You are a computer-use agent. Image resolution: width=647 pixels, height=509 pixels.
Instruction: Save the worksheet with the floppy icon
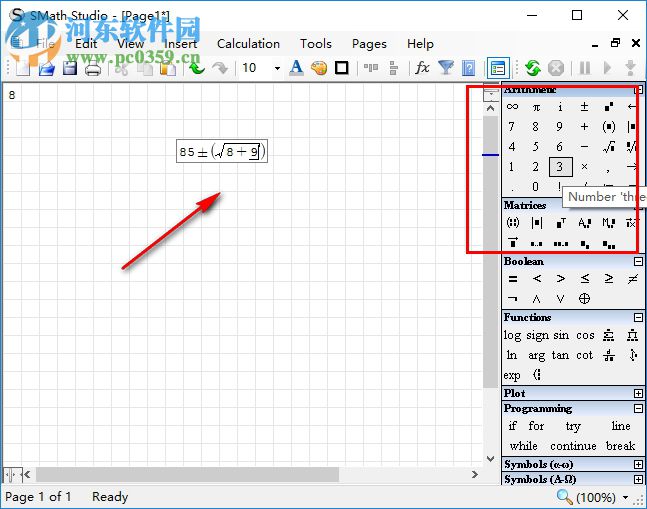pos(70,68)
